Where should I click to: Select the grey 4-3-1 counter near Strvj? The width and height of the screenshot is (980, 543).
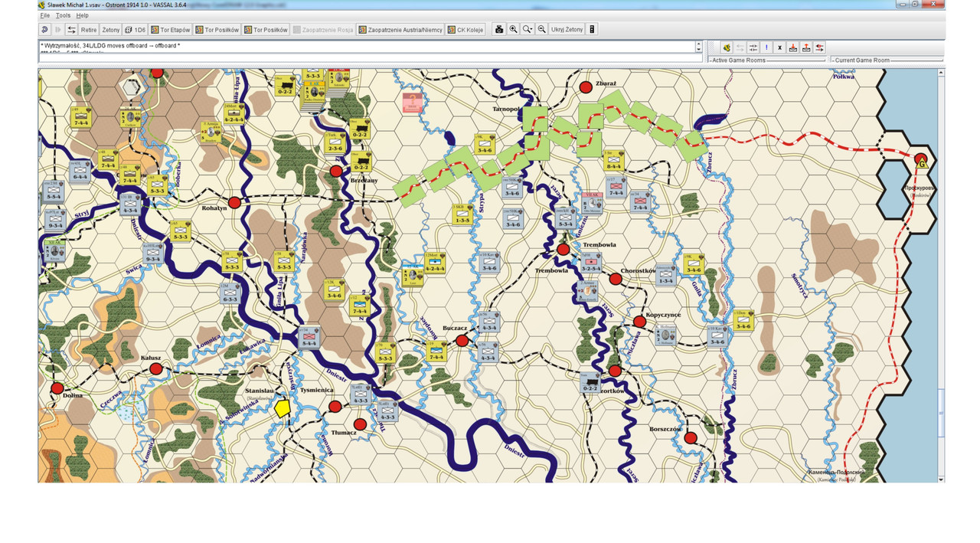point(130,203)
